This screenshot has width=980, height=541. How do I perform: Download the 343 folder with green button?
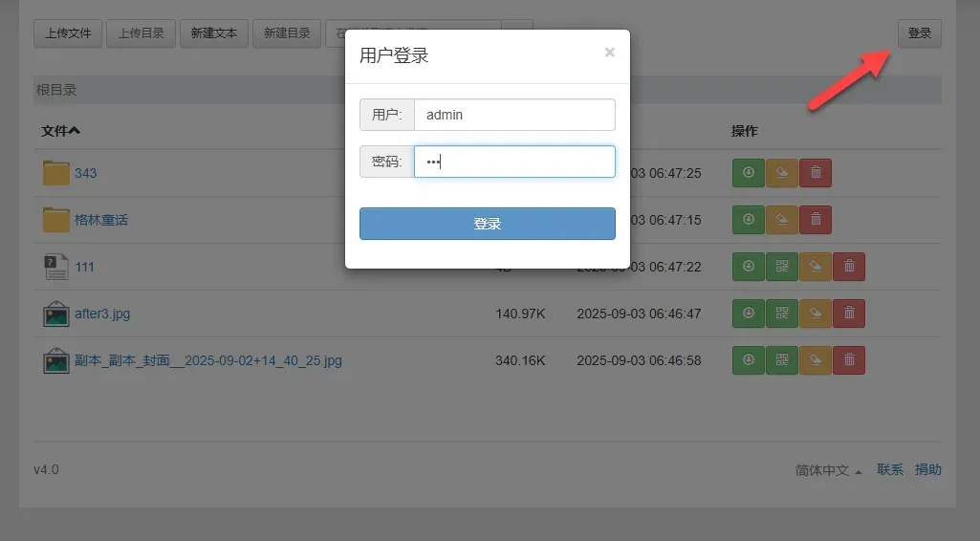coord(749,173)
